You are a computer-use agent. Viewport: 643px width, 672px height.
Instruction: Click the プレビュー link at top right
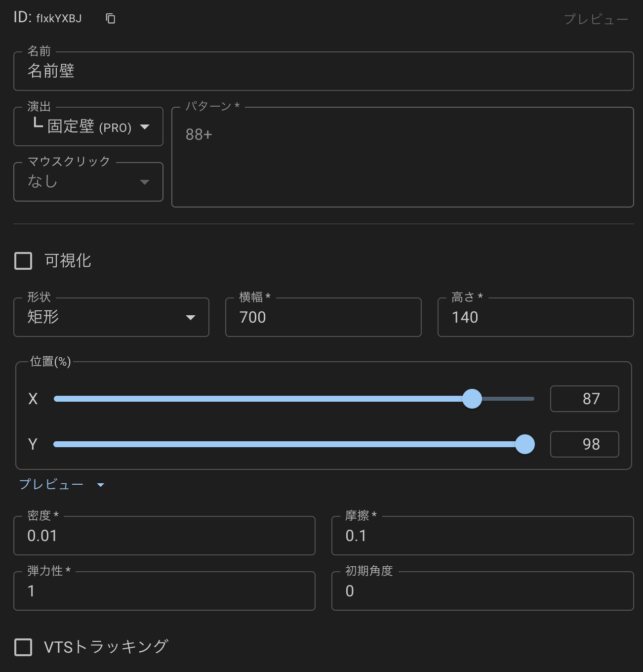(596, 20)
